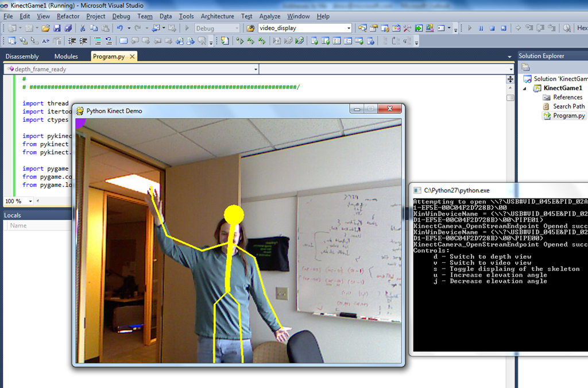This screenshot has width=588, height=388.
Task: Select Program.py in Solution Explorer
Action: pos(568,116)
